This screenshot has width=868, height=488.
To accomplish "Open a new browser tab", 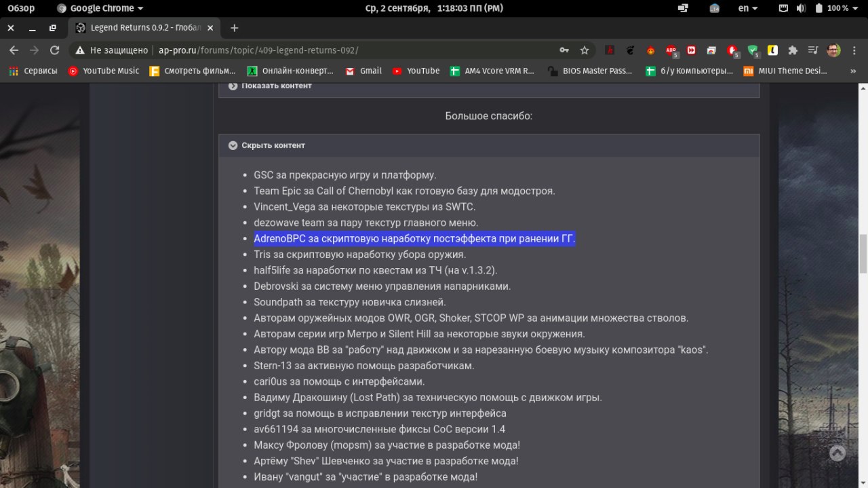I will pyautogui.click(x=235, y=28).
